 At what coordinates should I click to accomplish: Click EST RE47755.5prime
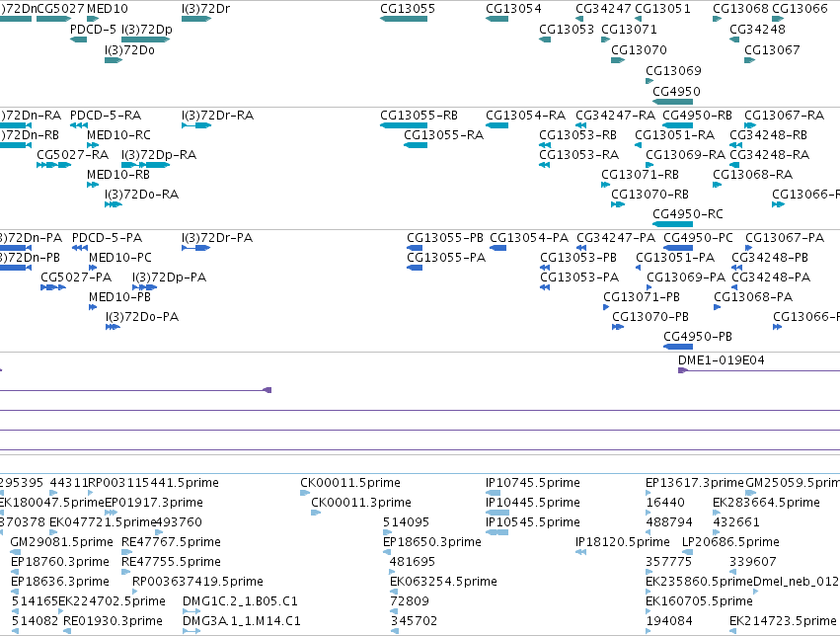pos(171,562)
